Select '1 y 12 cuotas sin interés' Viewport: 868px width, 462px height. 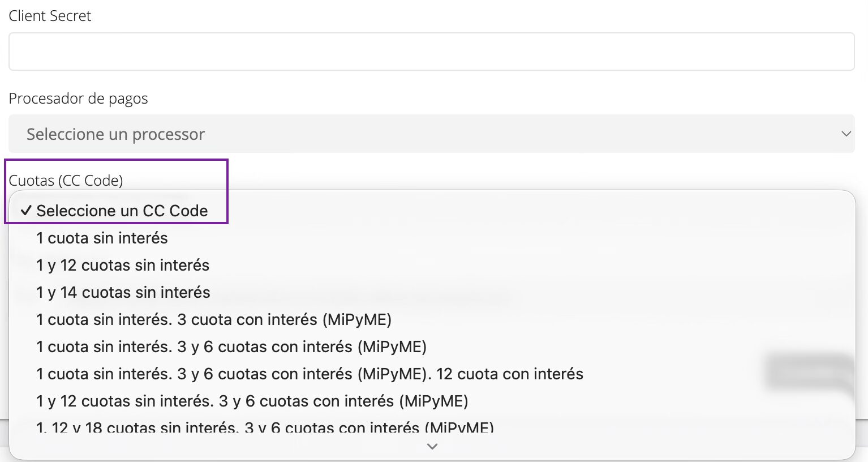[x=432, y=265]
